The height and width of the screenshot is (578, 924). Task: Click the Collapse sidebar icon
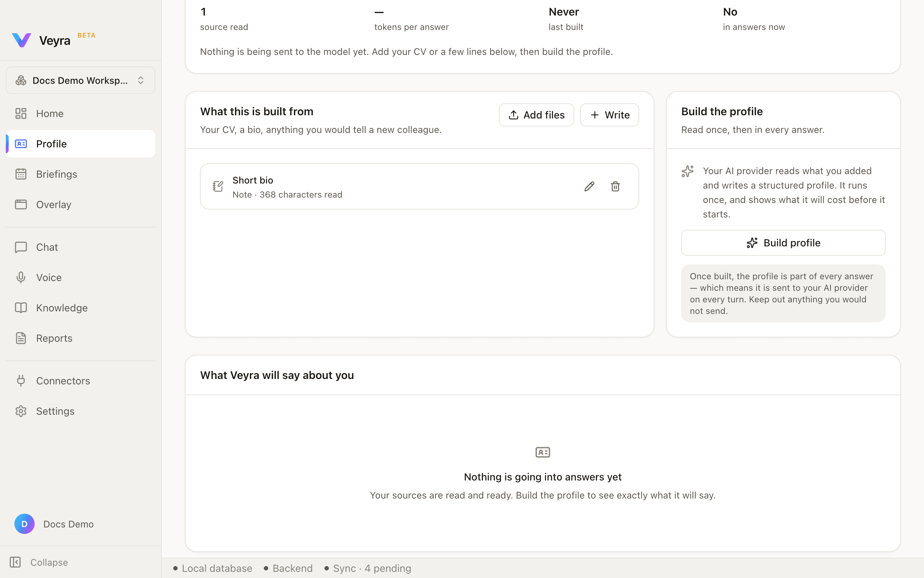pos(15,562)
